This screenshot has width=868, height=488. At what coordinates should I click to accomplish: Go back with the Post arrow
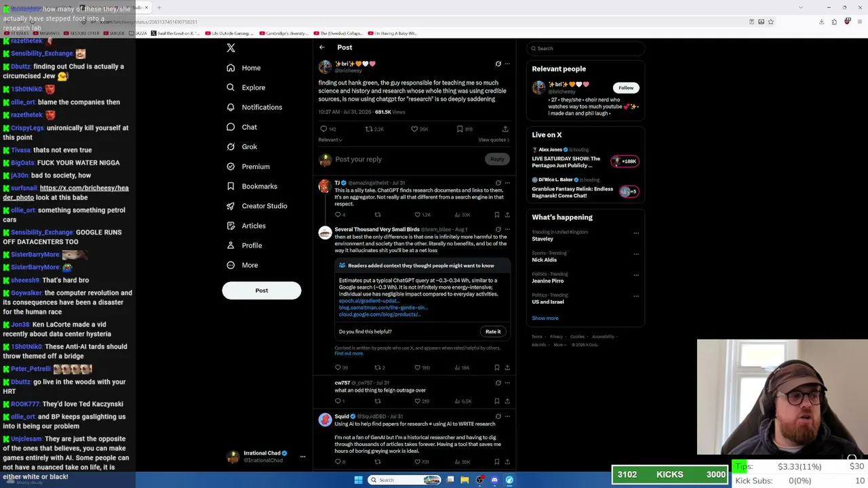point(322,47)
